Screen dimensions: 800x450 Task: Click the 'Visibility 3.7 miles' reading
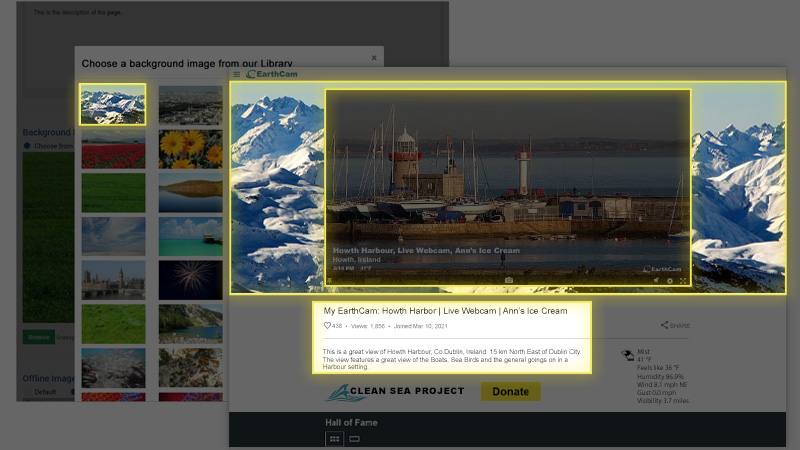point(663,401)
